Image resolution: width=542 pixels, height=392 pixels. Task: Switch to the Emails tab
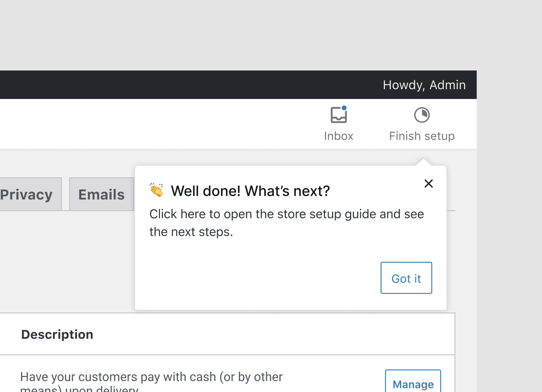tap(101, 194)
